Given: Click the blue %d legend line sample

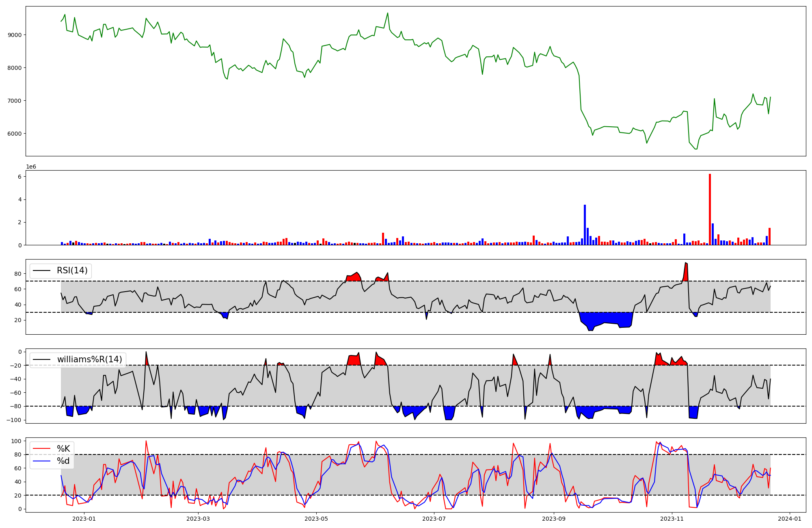Looking at the screenshot, I should [x=42, y=461].
